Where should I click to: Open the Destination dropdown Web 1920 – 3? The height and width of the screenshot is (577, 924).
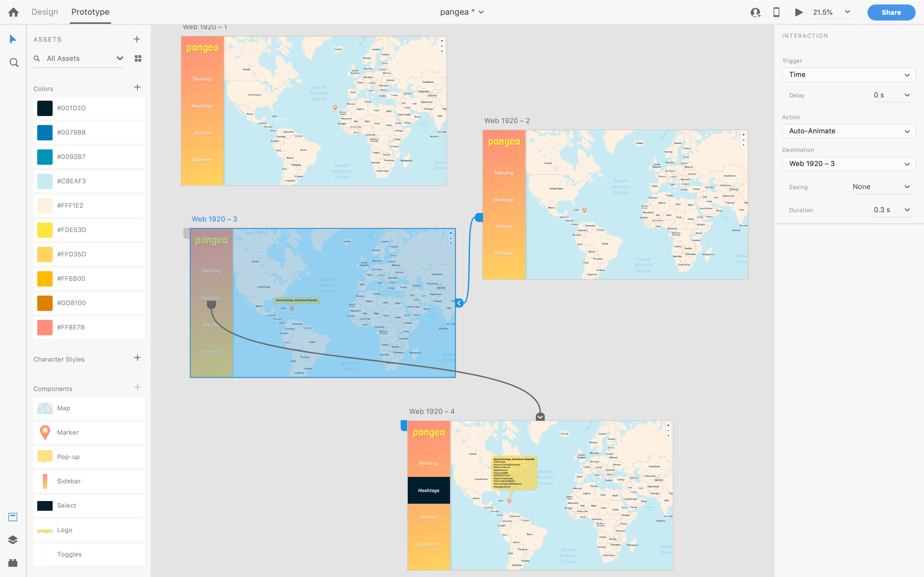(849, 164)
